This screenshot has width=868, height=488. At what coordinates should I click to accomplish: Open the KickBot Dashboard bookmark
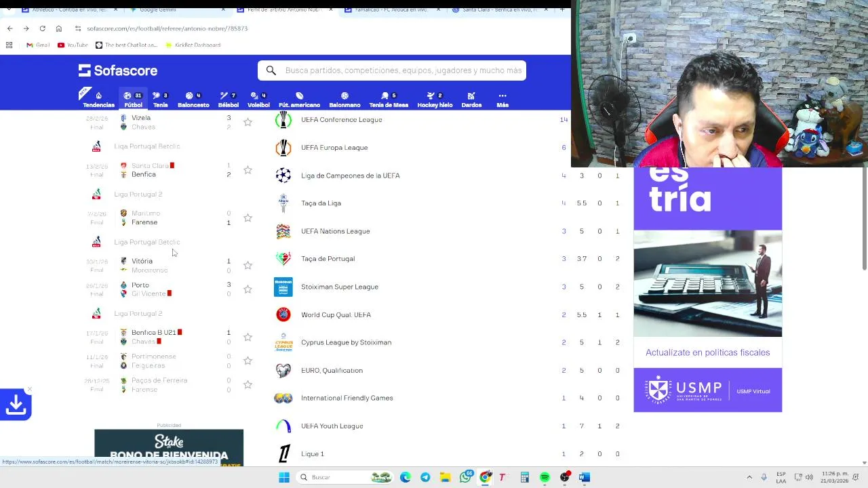coord(193,45)
